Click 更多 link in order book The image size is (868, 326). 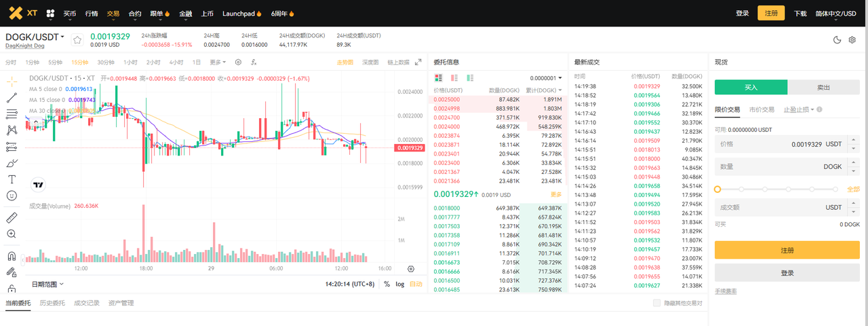point(556,194)
